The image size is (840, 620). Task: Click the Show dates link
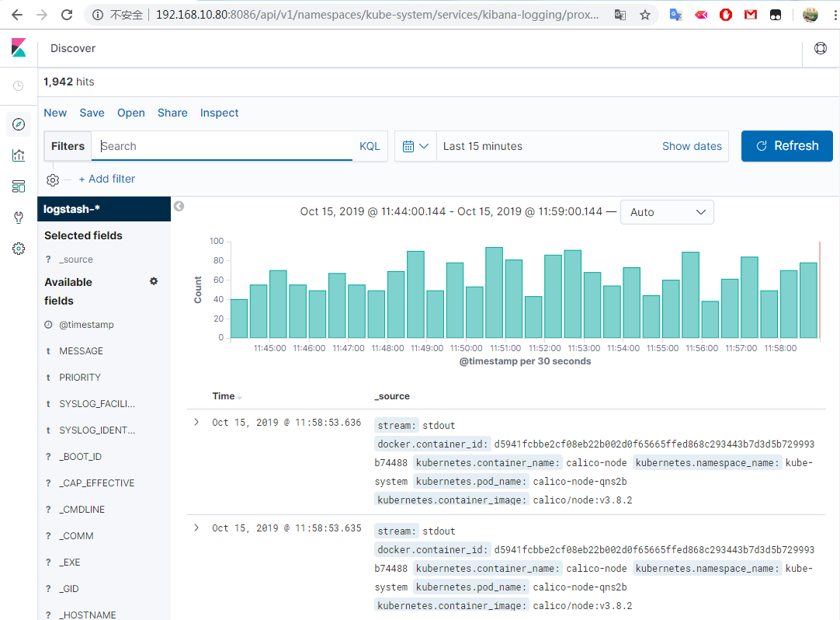click(x=692, y=146)
